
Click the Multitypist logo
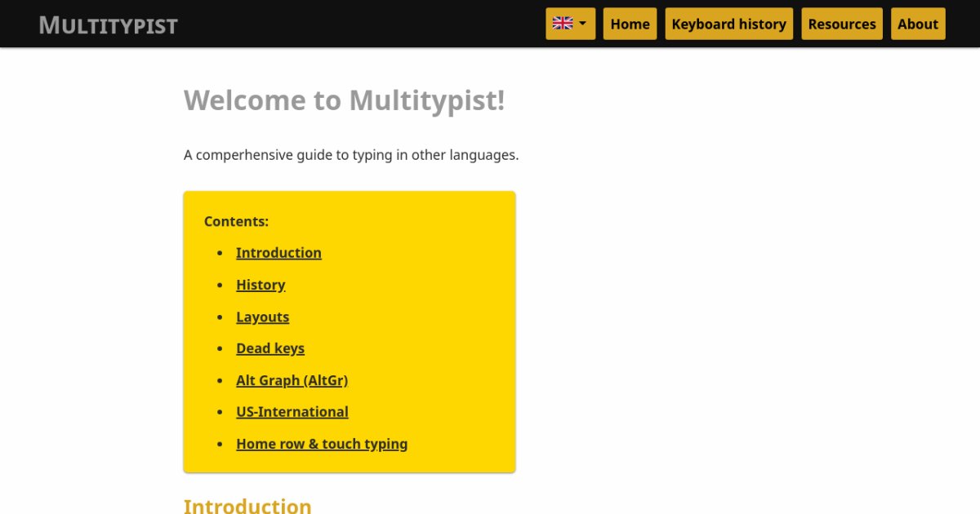(x=108, y=24)
